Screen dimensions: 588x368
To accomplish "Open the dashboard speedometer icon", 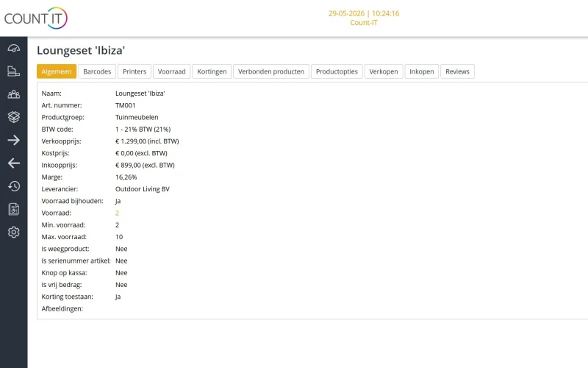I will pos(13,49).
